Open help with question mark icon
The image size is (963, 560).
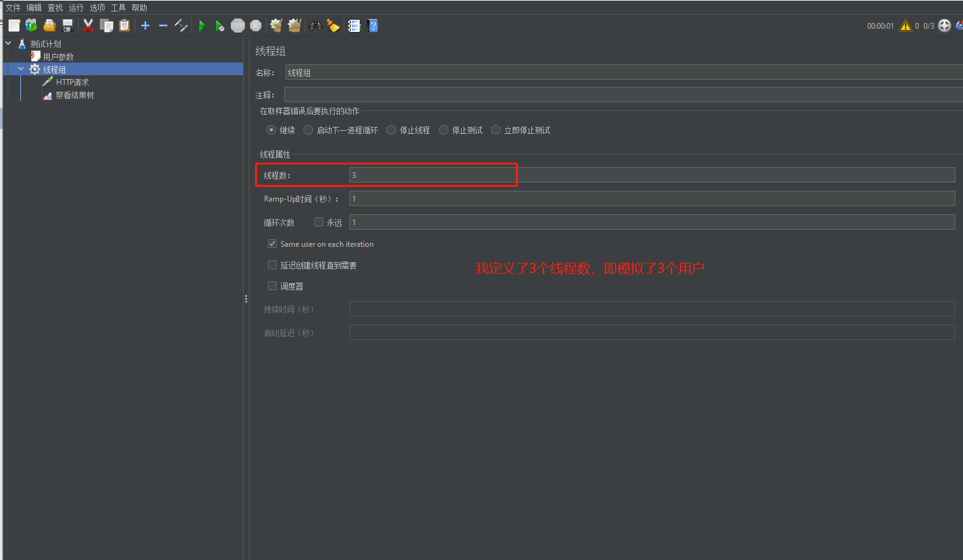(x=373, y=26)
